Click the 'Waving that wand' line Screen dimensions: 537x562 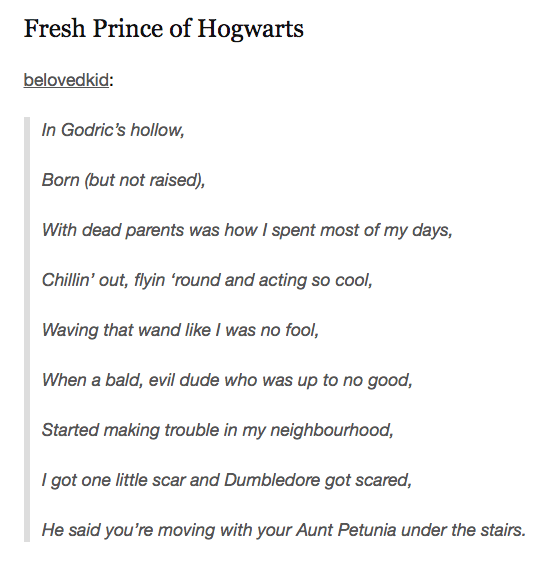pos(180,330)
